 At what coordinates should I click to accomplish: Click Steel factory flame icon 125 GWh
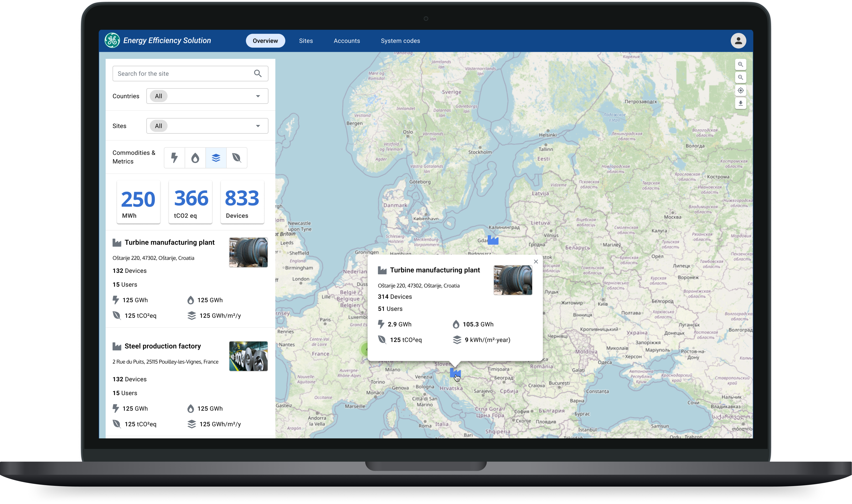(190, 409)
